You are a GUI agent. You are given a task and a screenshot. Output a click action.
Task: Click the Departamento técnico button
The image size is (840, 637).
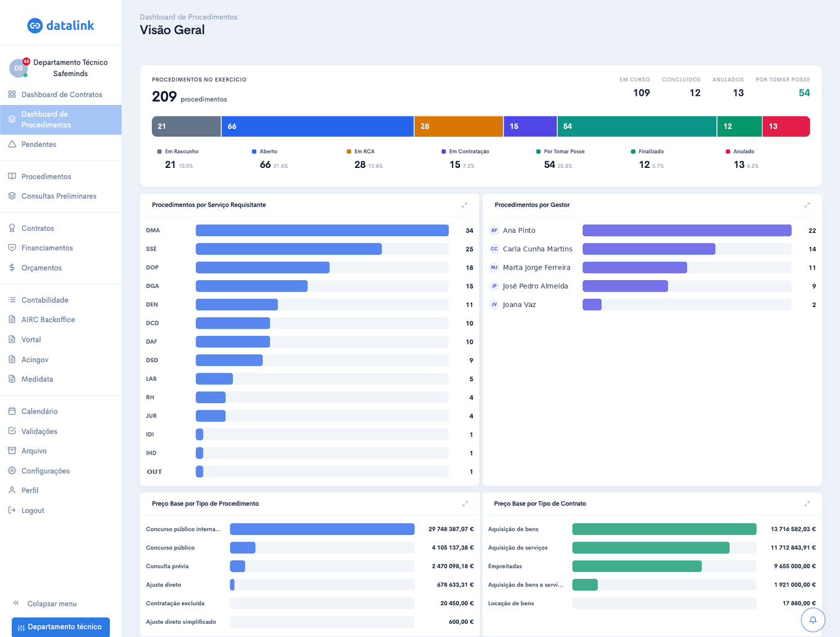tap(61, 627)
